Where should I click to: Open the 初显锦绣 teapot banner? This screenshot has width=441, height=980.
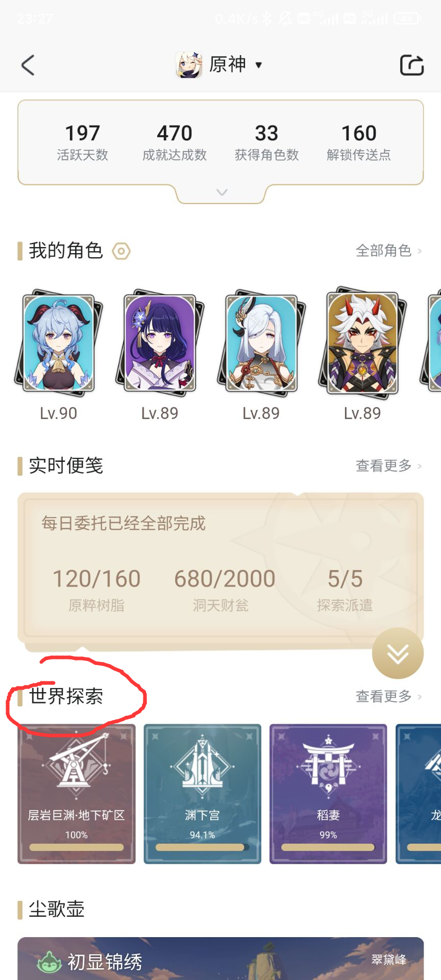[220, 958]
